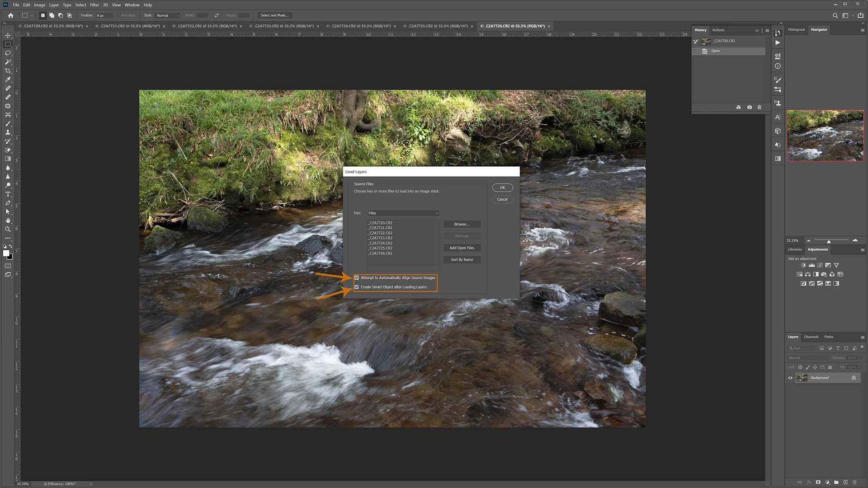Viewport: 868px width, 488px height.
Task: Click the create new snapshot camera icon
Action: [x=750, y=107]
